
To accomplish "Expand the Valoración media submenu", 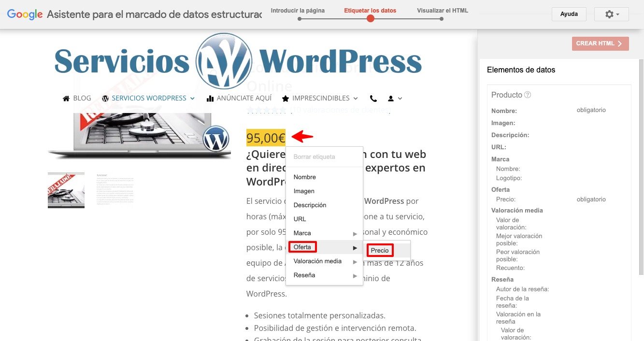I will 324,261.
